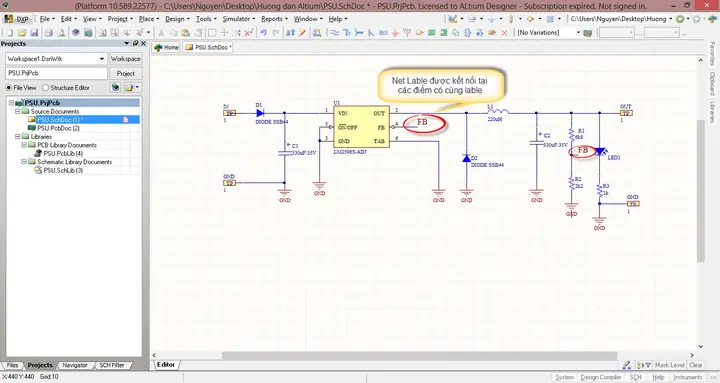Collapse Schematic Library Documents node
The image size is (720, 383).
(24, 162)
